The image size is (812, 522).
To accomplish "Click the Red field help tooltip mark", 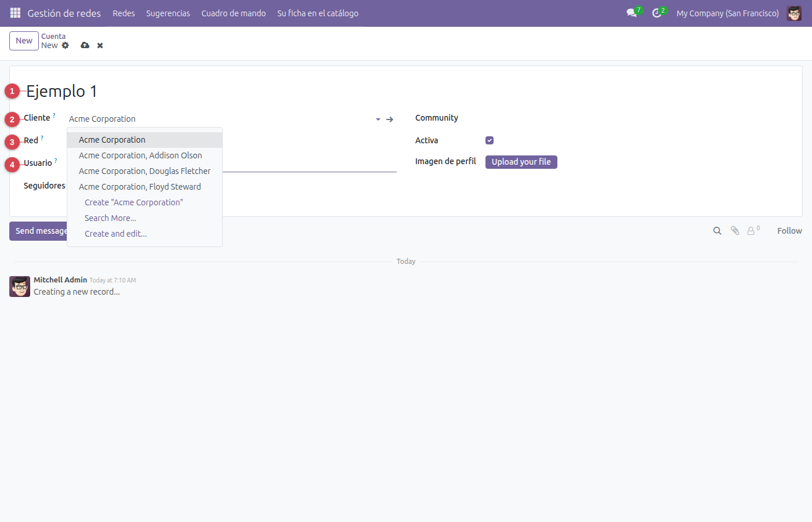I will tap(42, 138).
